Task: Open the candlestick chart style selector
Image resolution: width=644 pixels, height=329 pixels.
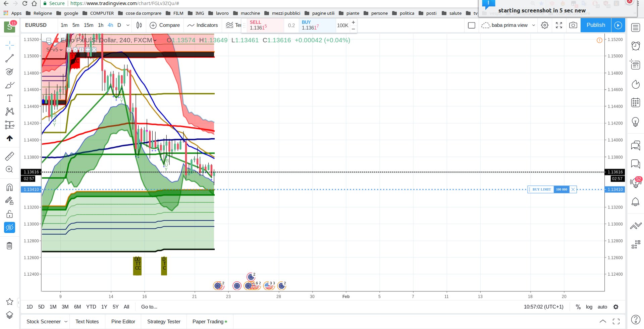Action: (x=139, y=25)
